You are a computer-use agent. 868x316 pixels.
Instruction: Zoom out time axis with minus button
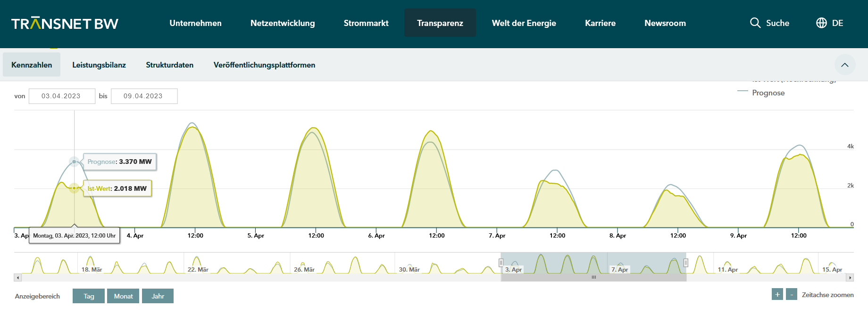point(792,294)
